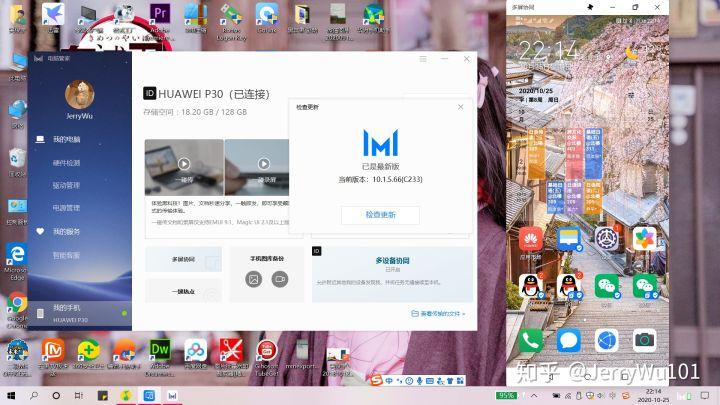
Task: Click Sogou toolbar microphone voice input
Action: click(x=419, y=381)
